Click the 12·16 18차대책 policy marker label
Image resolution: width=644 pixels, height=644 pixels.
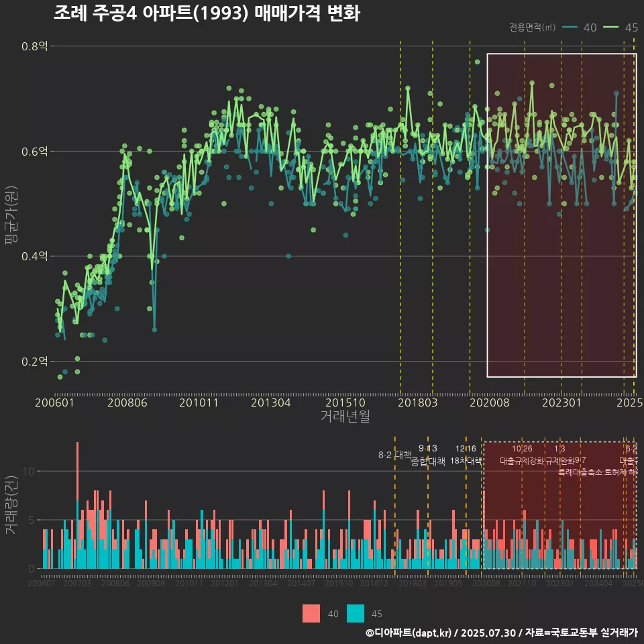coord(466,455)
